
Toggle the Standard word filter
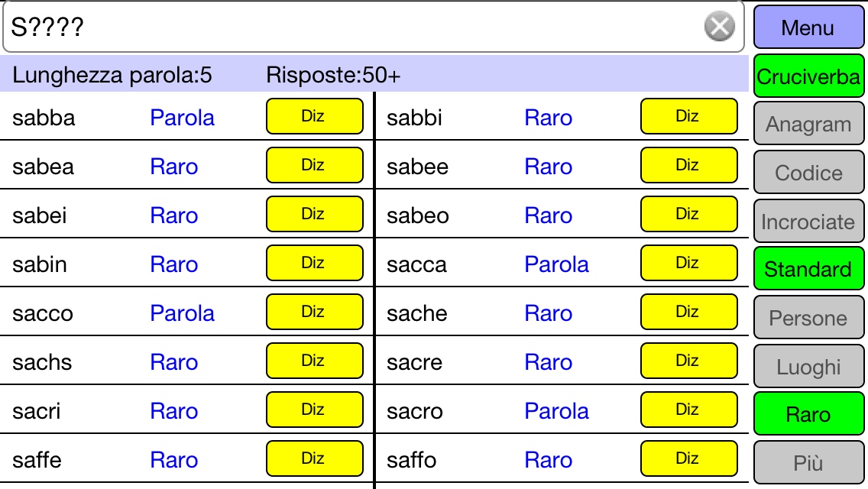(808, 269)
